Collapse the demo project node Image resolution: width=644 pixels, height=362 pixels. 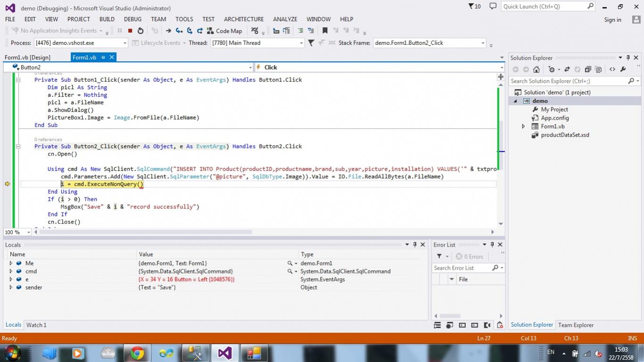tap(515, 101)
